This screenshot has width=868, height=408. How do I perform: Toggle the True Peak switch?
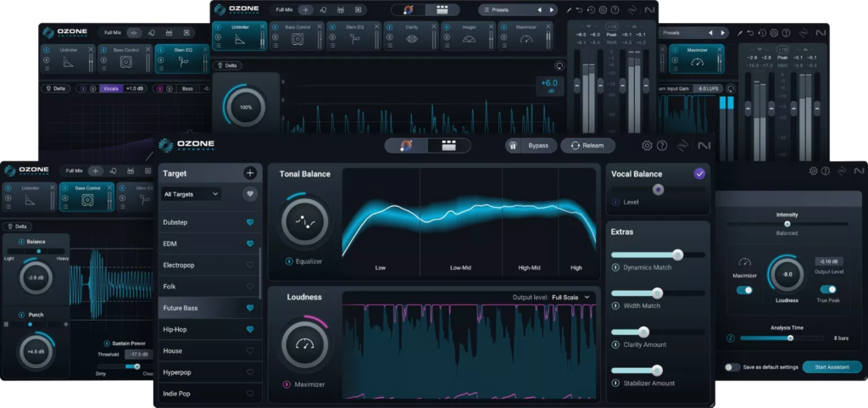pyautogui.click(x=828, y=289)
